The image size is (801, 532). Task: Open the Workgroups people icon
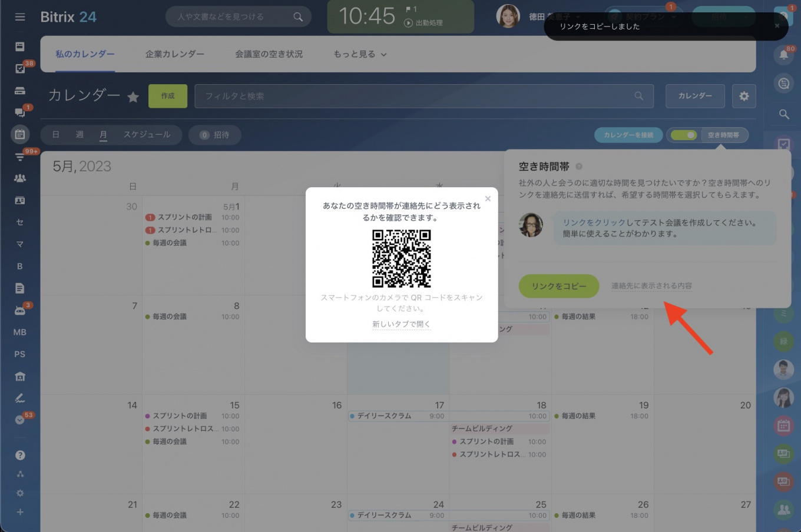pyautogui.click(x=20, y=178)
